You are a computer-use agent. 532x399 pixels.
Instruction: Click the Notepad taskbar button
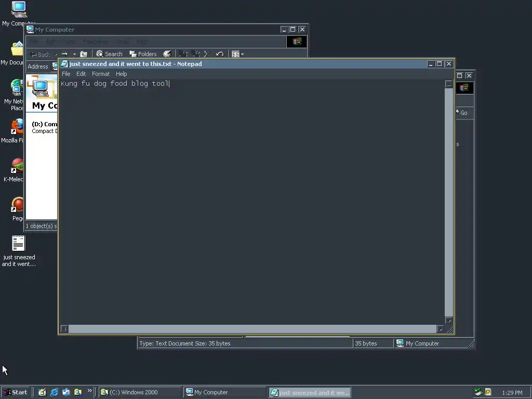coord(310,393)
